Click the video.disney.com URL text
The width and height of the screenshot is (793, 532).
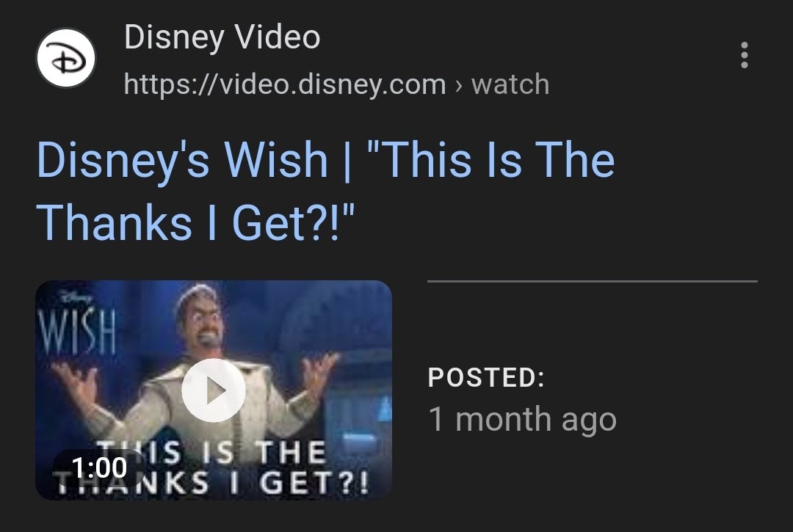point(285,84)
